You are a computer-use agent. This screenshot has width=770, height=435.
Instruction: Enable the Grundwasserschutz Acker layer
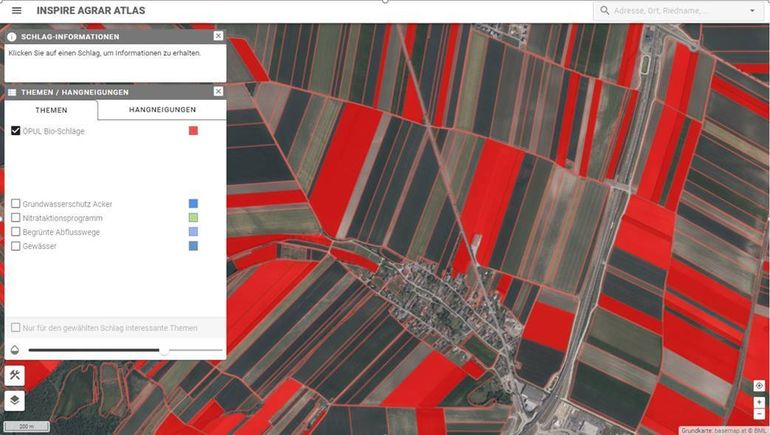[x=16, y=204]
